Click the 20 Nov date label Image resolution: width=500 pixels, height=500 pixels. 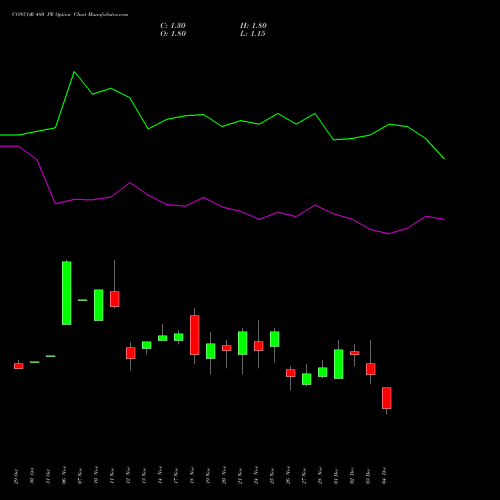click(224, 475)
